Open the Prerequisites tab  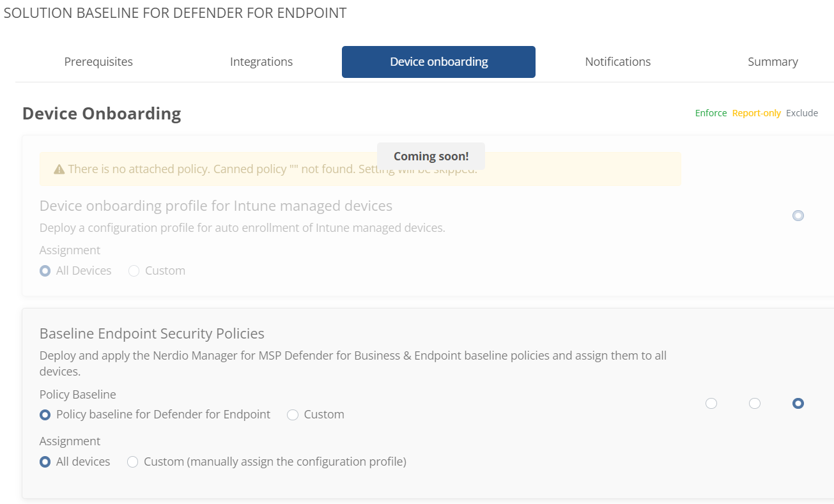tap(98, 62)
